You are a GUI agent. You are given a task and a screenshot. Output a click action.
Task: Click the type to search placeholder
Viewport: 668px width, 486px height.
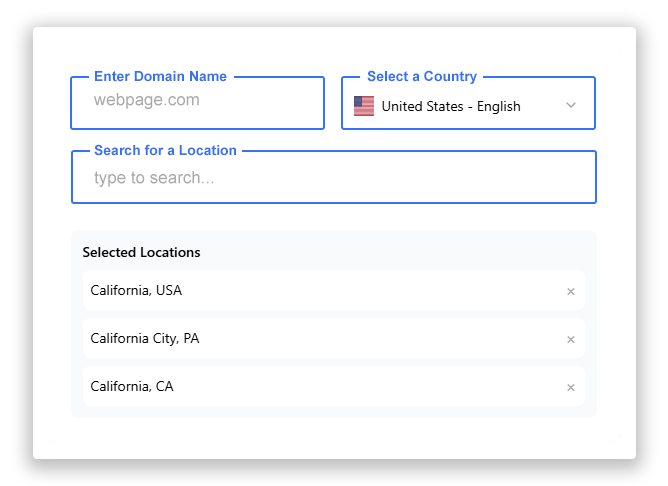[x=154, y=178]
